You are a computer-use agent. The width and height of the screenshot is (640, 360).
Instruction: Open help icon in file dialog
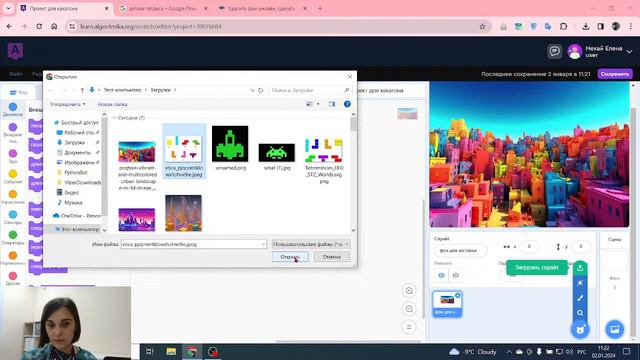coord(347,104)
